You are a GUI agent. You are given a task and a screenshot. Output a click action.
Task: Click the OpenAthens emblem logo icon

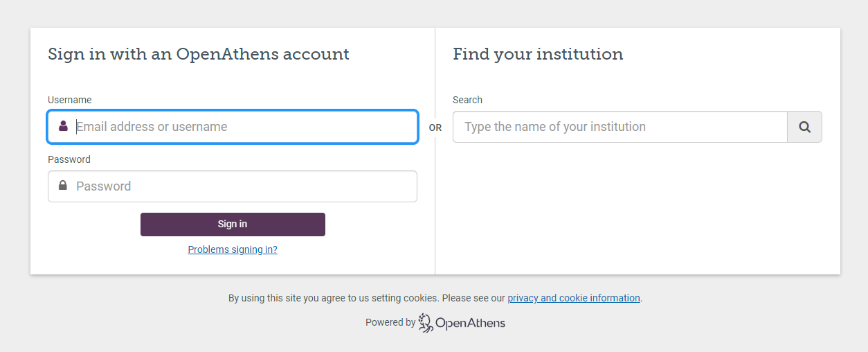click(x=426, y=323)
